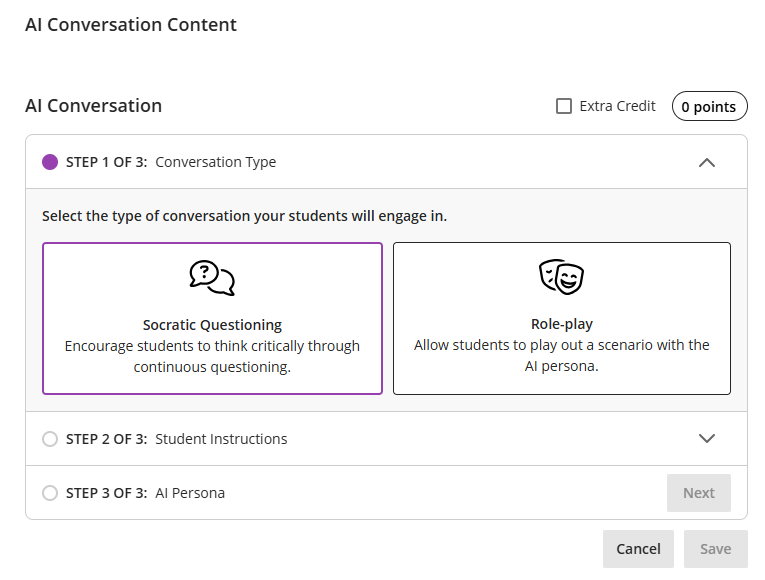Image resolution: width=765 pixels, height=580 pixels.
Task: Click the Socratic Questioning title text
Action: pos(212,325)
